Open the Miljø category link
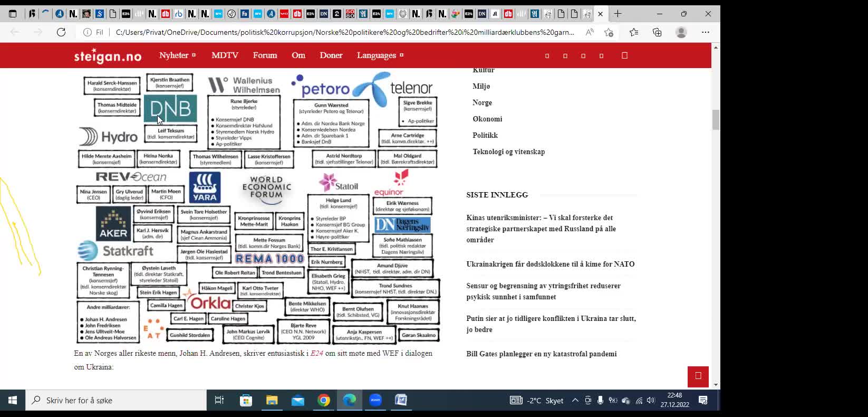Screen dimensions: 868x417 point(481,86)
